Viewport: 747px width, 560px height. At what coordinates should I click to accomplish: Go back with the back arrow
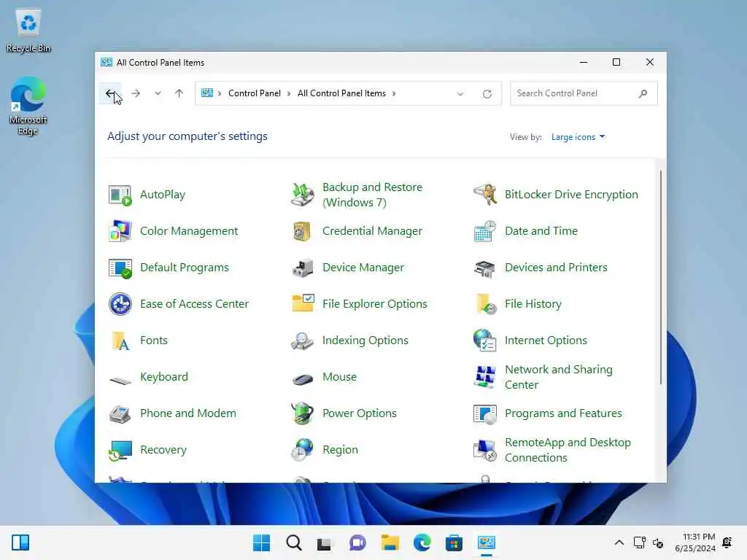(x=110, y=93)
